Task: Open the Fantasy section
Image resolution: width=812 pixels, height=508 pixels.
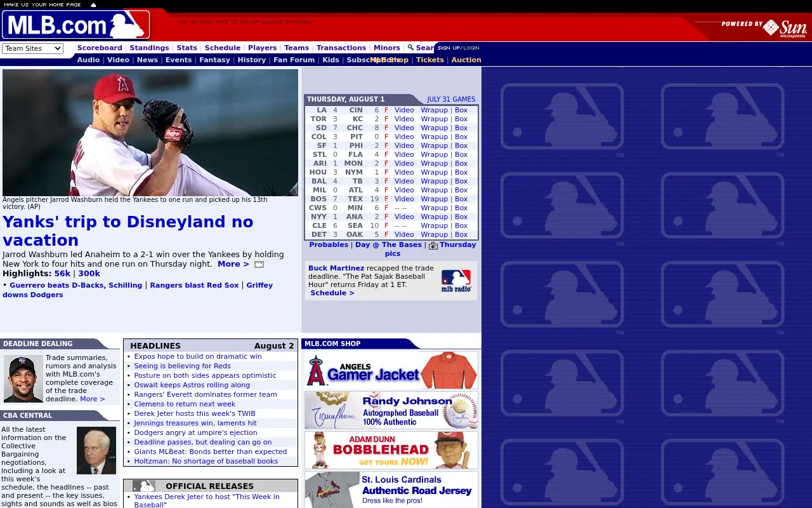Action: tap(215, 60)
